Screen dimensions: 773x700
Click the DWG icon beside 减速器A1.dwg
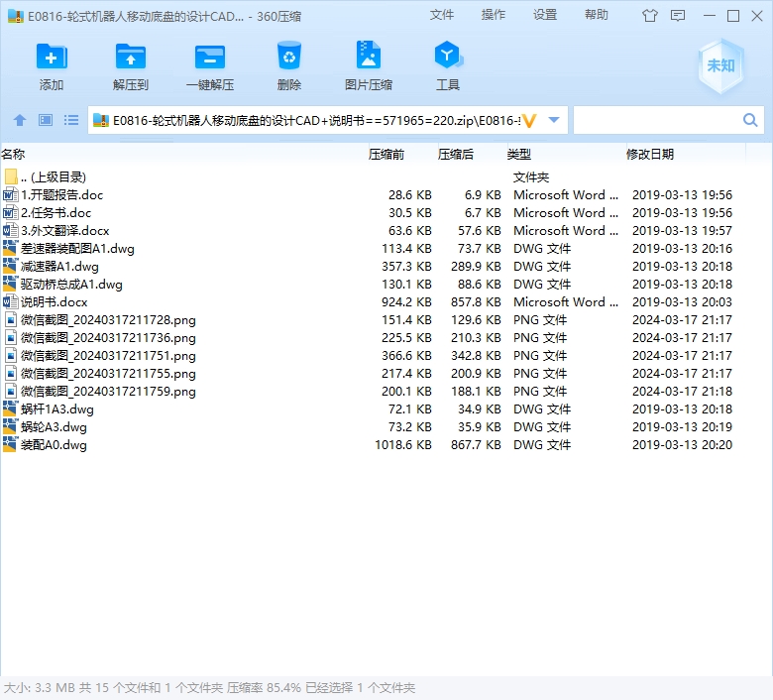click(x=10, y=267)
